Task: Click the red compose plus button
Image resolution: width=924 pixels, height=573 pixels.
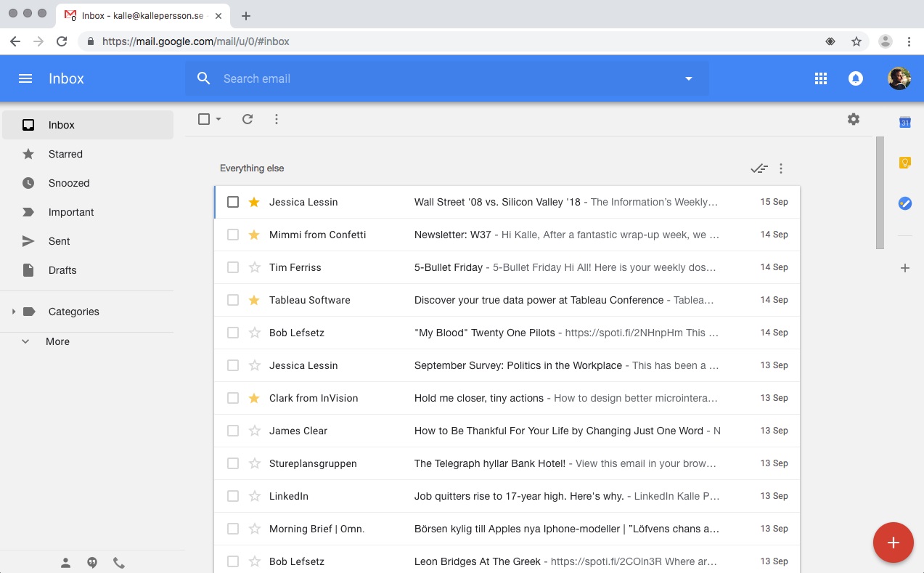Action: coord(894,542)
